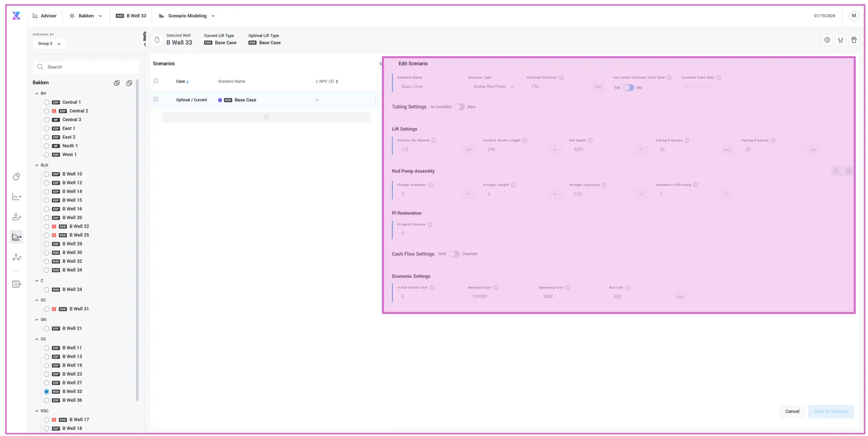
Task: Open the user avatar M
Action: tap(854, 16)
